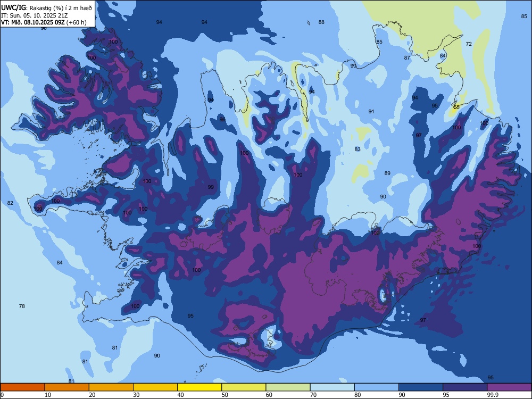Click the 95–99.9% dark indigo legend swatch

(465, 387)
